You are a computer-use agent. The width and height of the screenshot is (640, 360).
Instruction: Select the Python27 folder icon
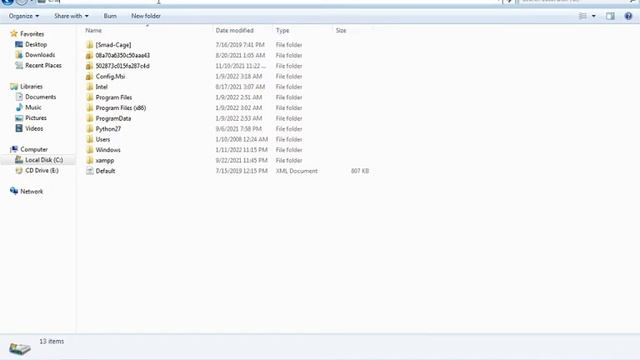click(x=90, y=129)
